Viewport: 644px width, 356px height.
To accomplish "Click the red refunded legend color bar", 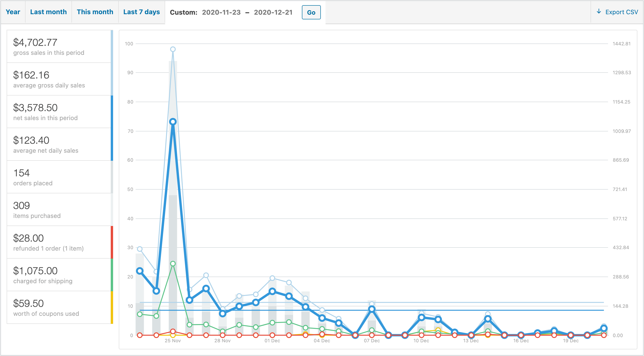I will (112, 242).
